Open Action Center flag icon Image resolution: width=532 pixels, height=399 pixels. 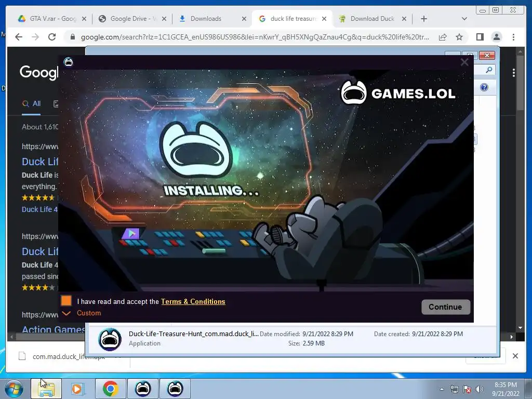click(x=467, y=389)
